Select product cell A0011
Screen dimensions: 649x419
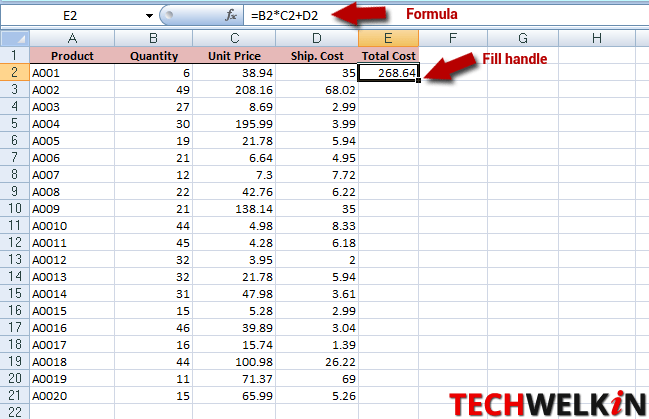(72, 243)
